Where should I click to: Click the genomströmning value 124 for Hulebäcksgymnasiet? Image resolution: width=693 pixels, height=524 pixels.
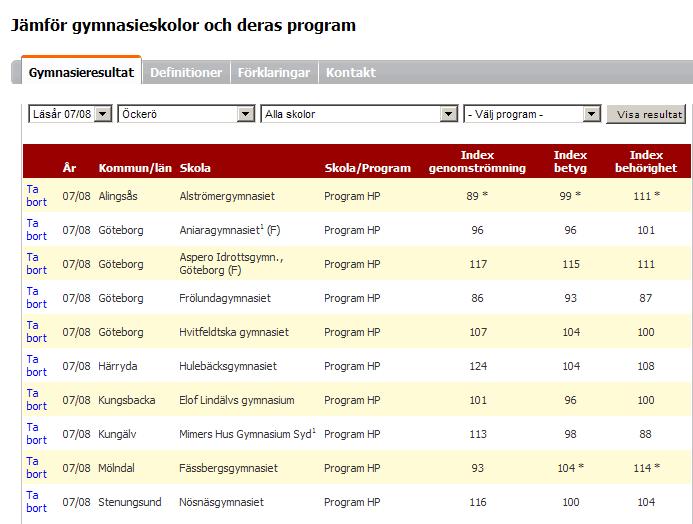point(478,366)
